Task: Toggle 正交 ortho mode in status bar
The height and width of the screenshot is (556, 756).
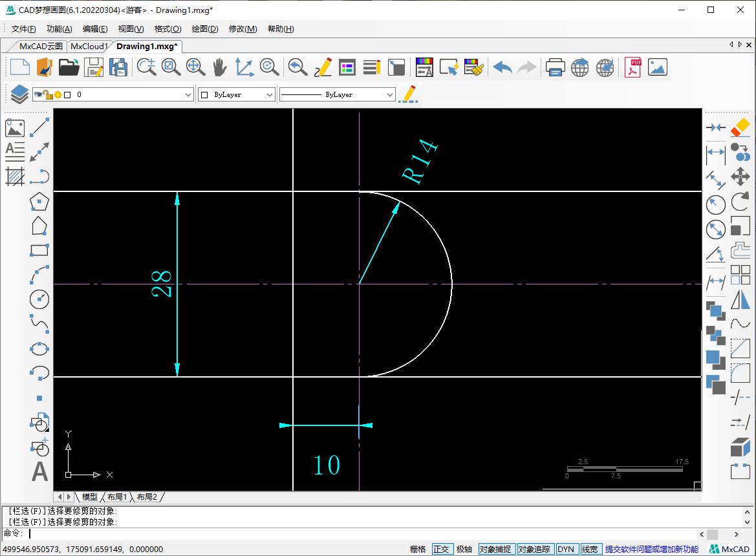Action: coord(441,549)
